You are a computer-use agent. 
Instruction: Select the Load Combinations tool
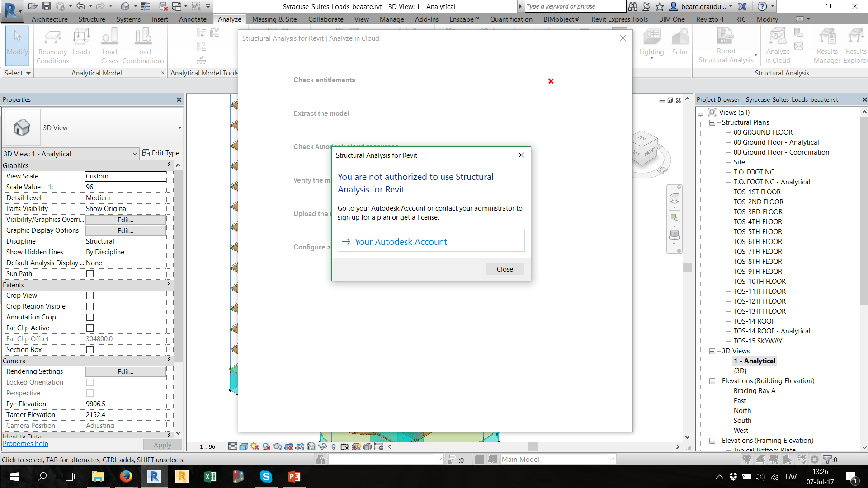[x=143, y=45]
